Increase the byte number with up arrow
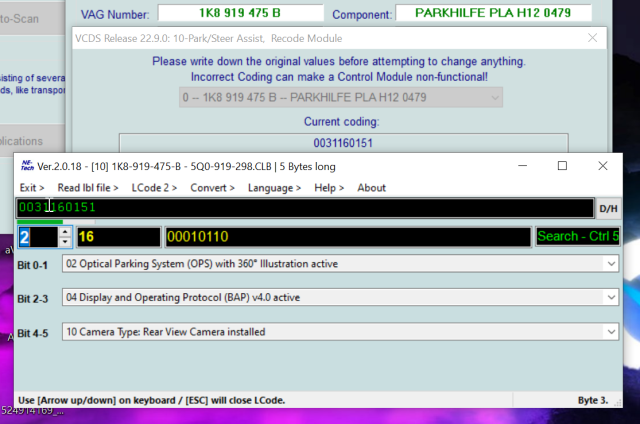 65,232
